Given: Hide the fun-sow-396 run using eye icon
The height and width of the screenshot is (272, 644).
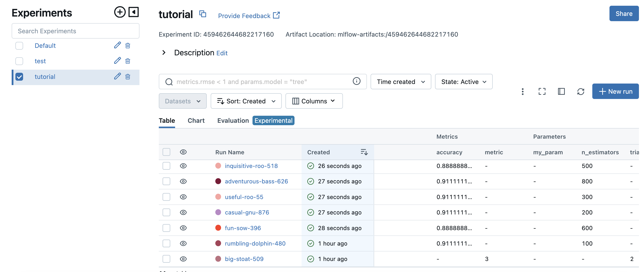Looking at the screenshot, I should pyautogui.click(x=183, y=228).
